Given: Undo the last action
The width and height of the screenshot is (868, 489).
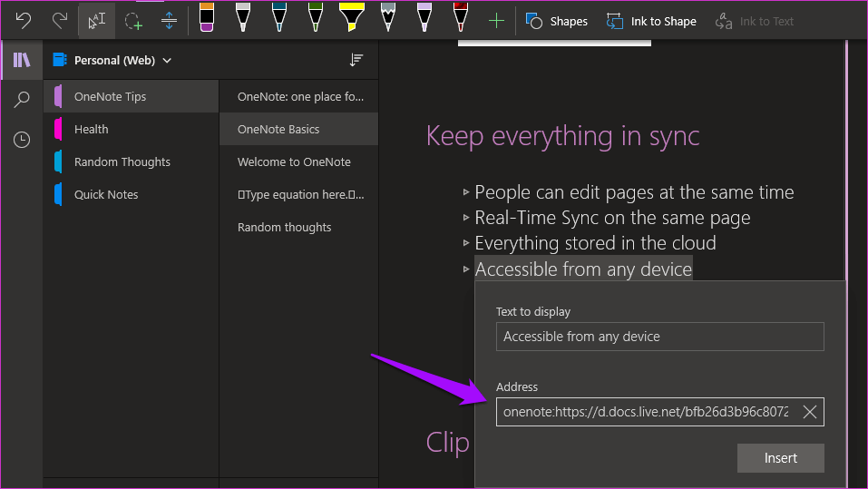Looking at the screenshot, I should [23, 21].
